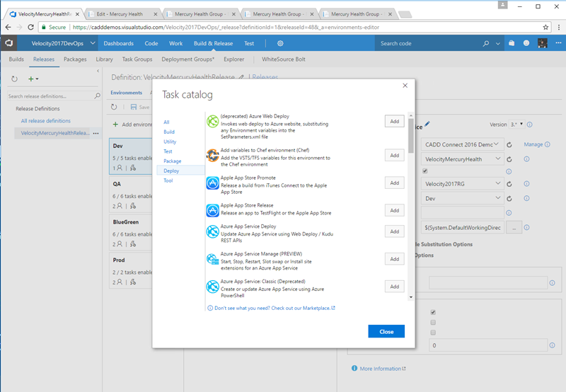Click the smiley feedback icon in the top bar
The image size is (566, 392).
[526, 43]
